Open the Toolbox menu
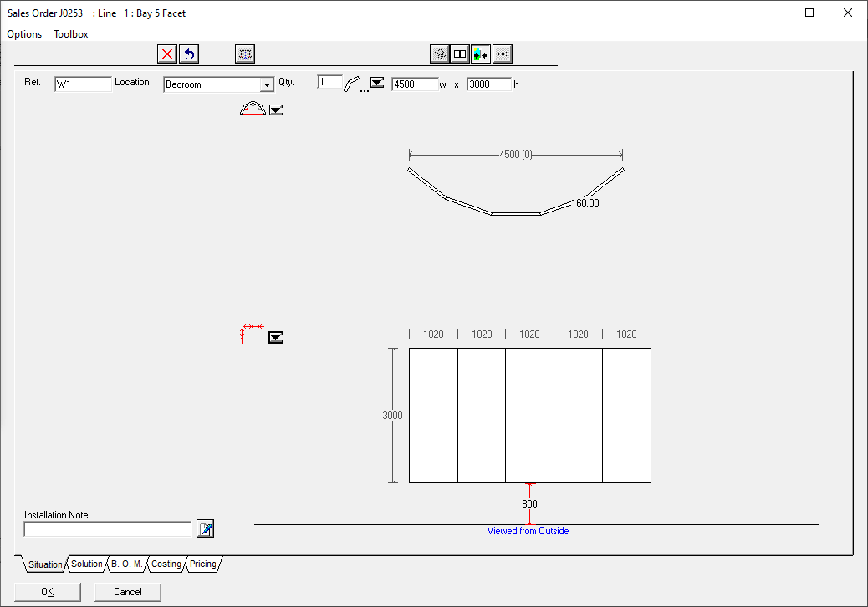 pos(71,34)
